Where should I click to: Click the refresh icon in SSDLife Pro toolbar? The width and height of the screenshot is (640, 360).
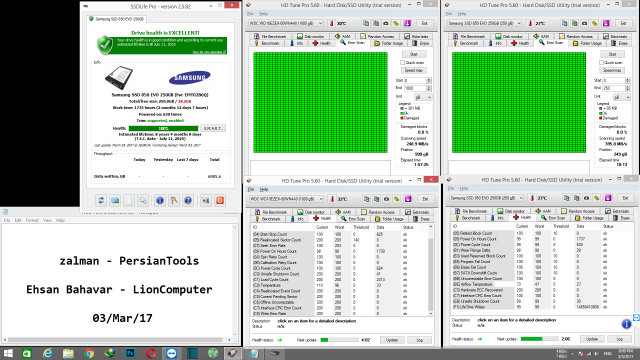coord(101,200)
